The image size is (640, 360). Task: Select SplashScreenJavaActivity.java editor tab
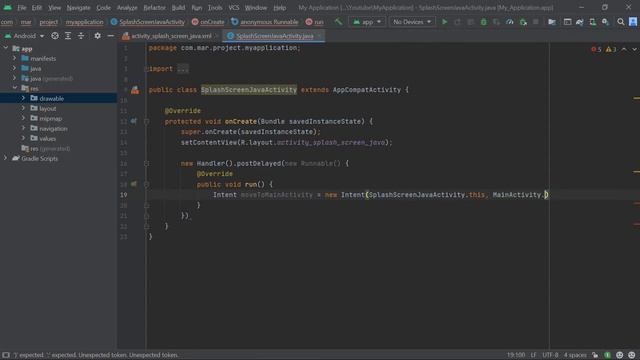[x=274, y=36]
